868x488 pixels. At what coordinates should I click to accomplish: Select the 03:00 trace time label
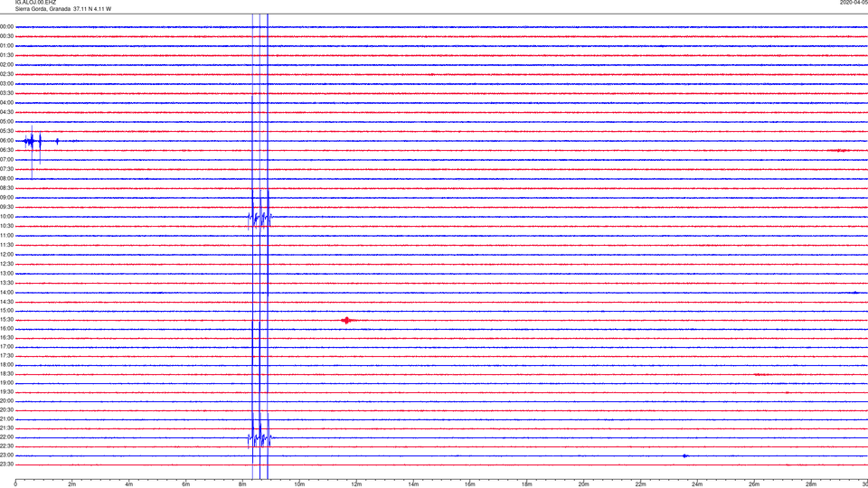pos(6,83)
